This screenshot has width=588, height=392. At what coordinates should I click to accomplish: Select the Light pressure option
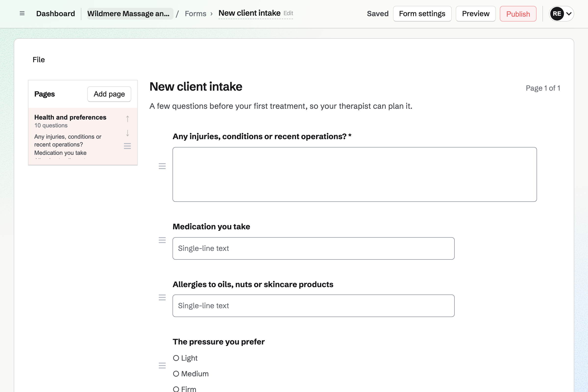(176, 358)
